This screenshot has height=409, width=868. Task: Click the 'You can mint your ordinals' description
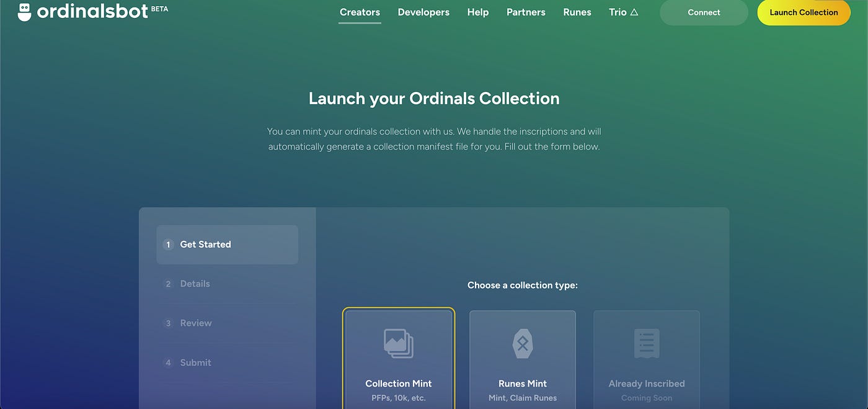(434, 139)
